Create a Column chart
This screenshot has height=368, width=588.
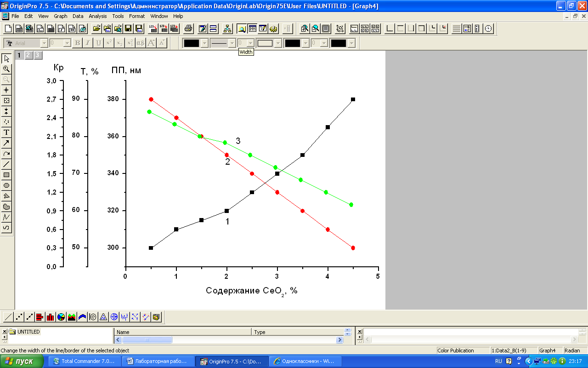click(51, 317)
